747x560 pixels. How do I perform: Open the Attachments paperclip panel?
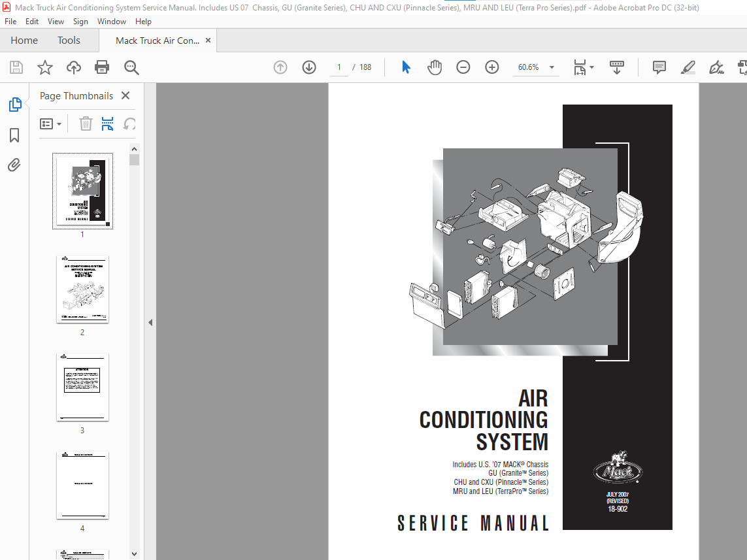tap(14, 165)
